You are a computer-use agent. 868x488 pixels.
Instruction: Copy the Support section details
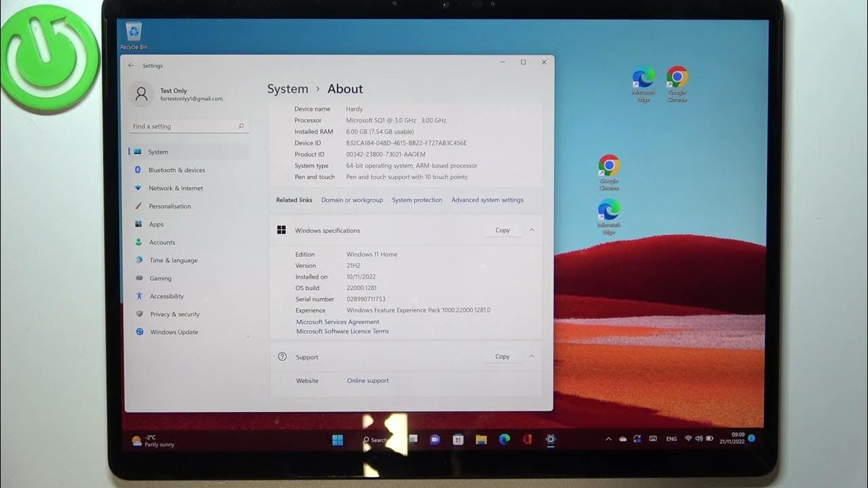click(502, 357)
